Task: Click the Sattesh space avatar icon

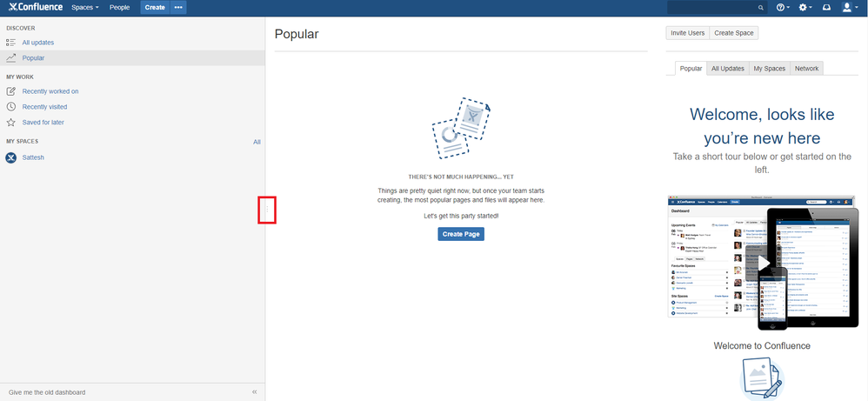Action: pos(11,157)
